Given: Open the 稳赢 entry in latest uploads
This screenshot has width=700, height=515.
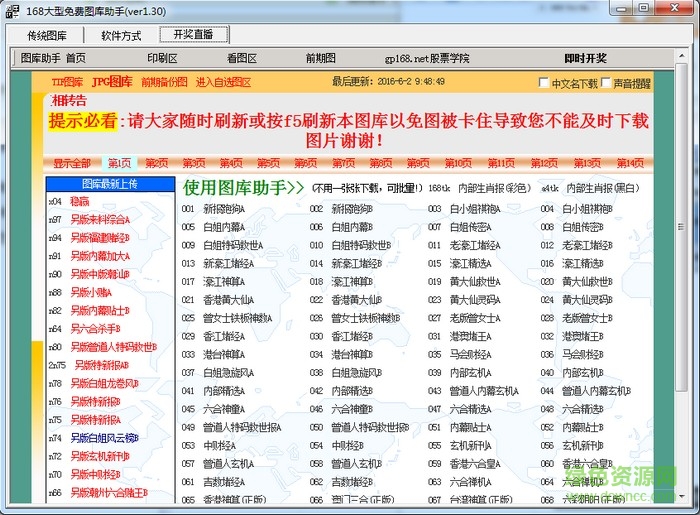Looking at the screenshot, I should coord(79,201).
